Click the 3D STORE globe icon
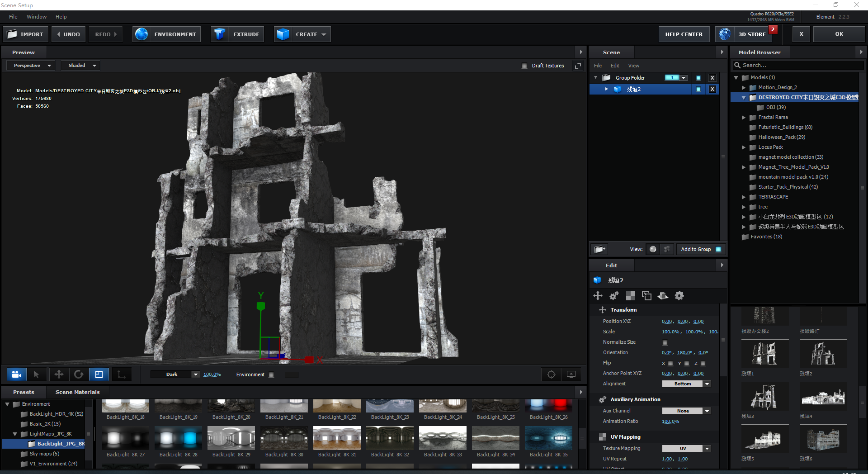Viewport: 868px width, 474px height. coord(725,34)
